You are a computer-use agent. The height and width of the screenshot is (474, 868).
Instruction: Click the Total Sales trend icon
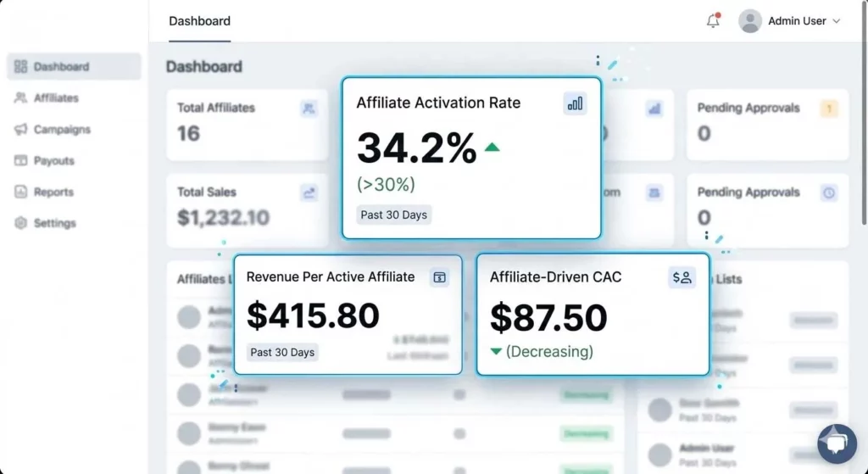tap(309, 192)
